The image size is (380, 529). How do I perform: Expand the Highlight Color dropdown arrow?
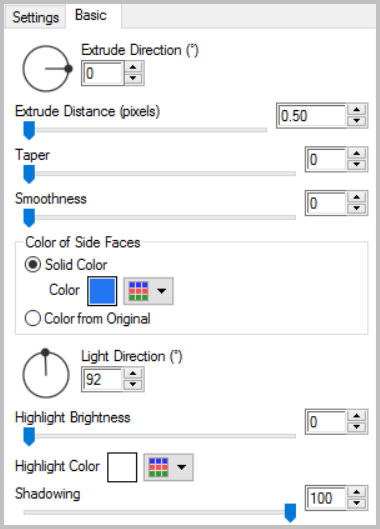182,467
